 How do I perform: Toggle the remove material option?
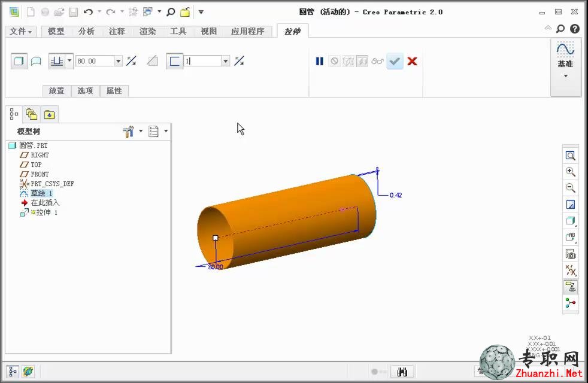click(x=153, y=61)
